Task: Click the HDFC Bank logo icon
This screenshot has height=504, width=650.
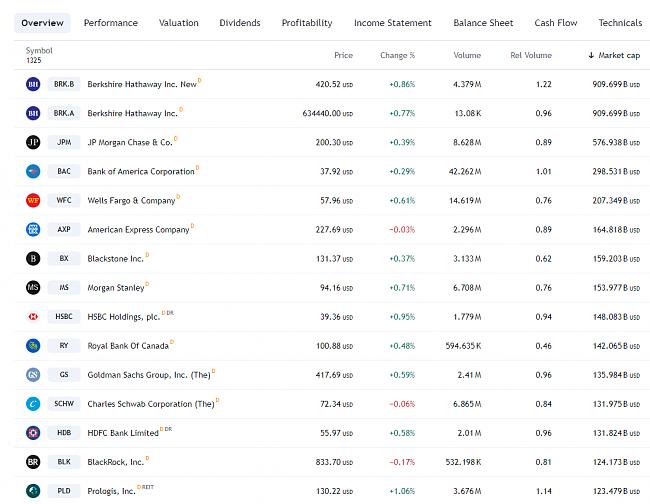Action: [x=33, y=433]
